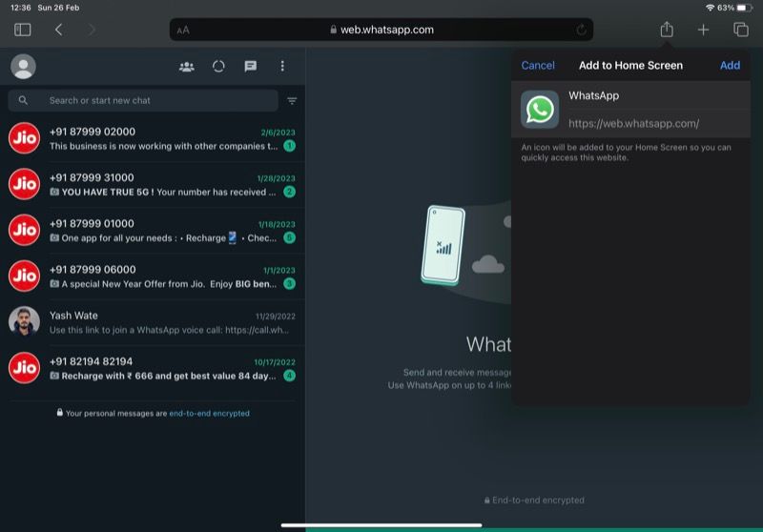The width and height of the screenshot is (763, 532).
Task: Click unread badge on 1/1/2023 chat
Action: click(x=290, y=283)
